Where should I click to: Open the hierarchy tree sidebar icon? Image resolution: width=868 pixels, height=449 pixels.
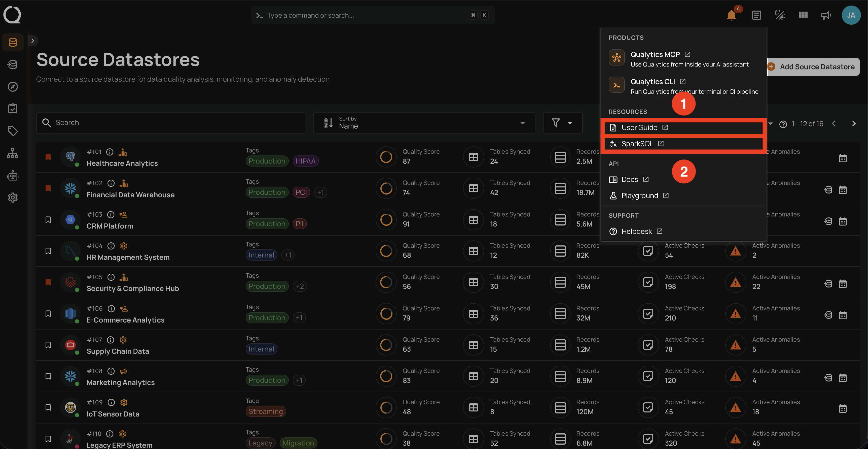click(x=13, y=153)
